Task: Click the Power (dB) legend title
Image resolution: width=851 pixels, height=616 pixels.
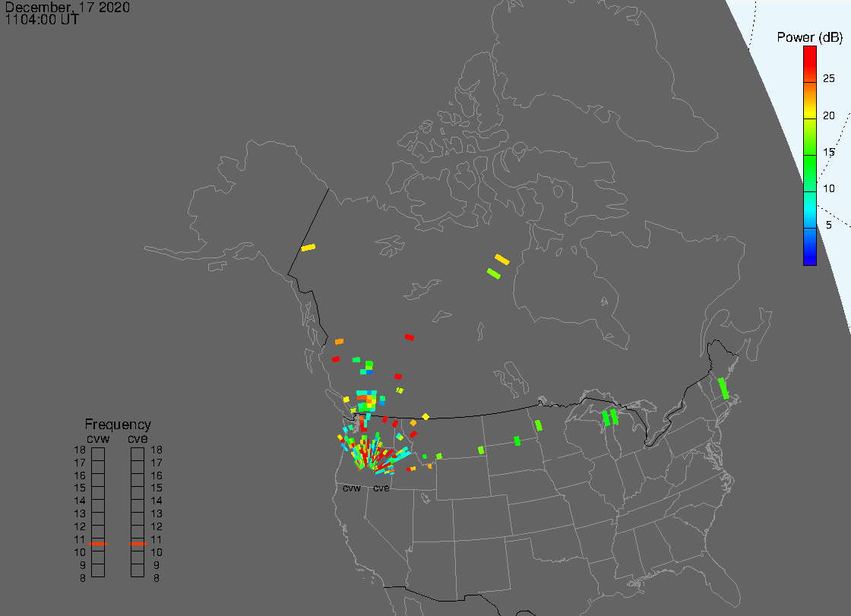Action: 810,37
